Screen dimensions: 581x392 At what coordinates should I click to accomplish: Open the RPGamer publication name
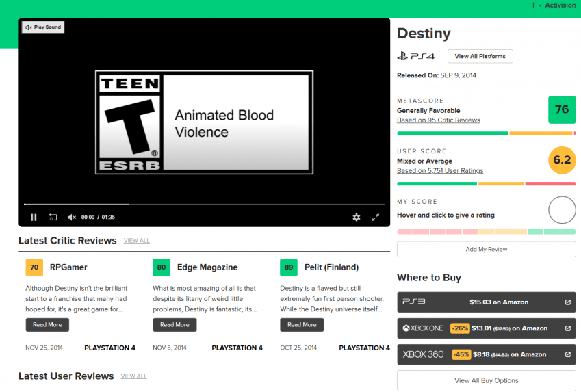[x=68, y=267]
